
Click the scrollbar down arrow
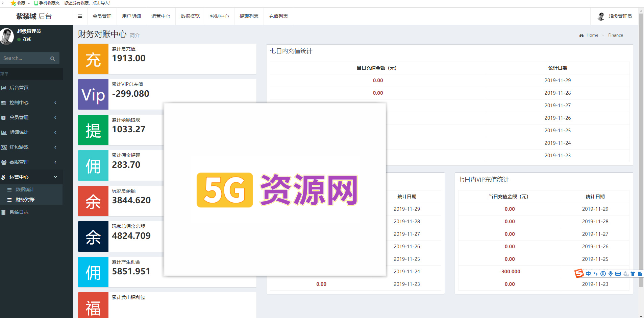pyautogui.click(x=641, y=316)
